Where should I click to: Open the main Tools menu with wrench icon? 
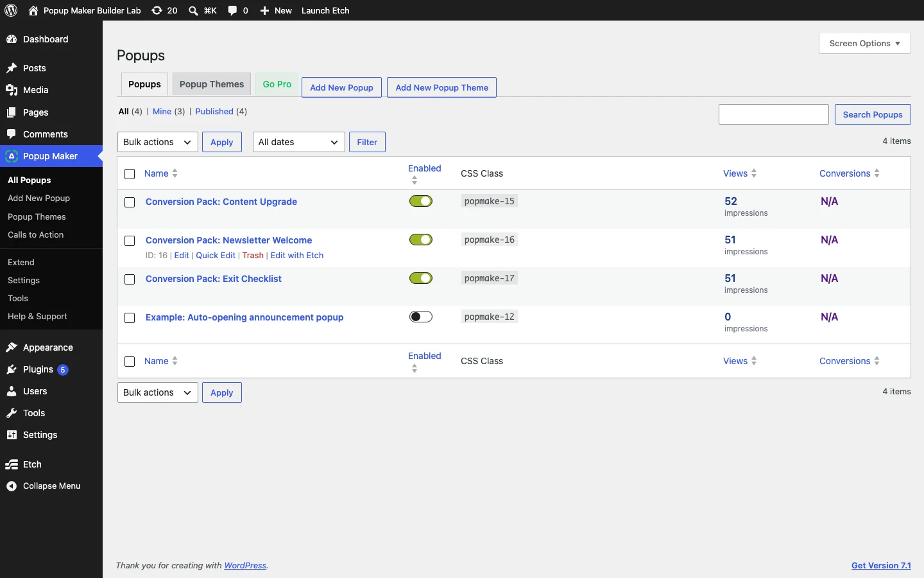coord(51,413)
